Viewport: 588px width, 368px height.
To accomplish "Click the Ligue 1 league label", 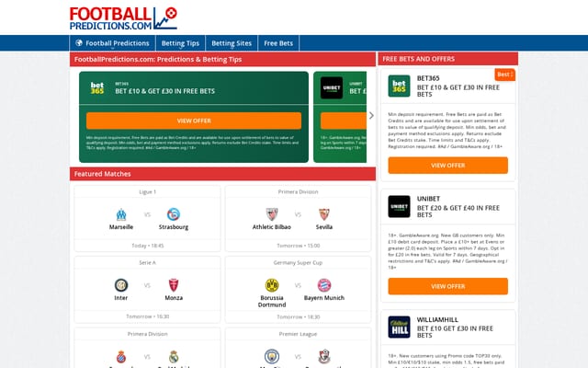I will click(147, 192).
